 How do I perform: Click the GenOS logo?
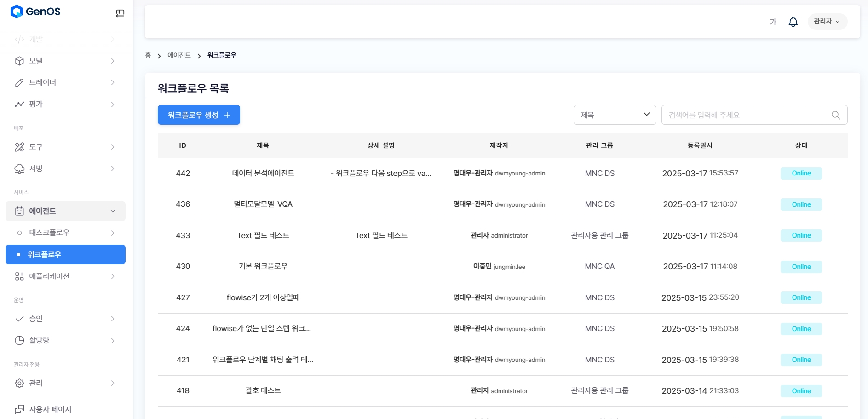35,12
